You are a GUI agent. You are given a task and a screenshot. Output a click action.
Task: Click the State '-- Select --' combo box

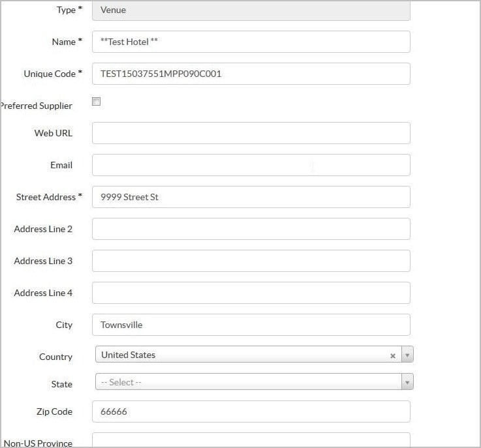click(x=248, y=382)
